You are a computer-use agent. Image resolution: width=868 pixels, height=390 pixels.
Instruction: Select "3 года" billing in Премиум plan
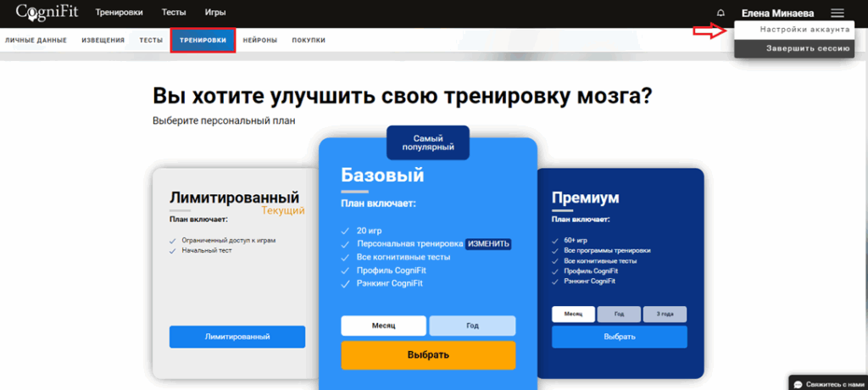[x=664, y=315]
